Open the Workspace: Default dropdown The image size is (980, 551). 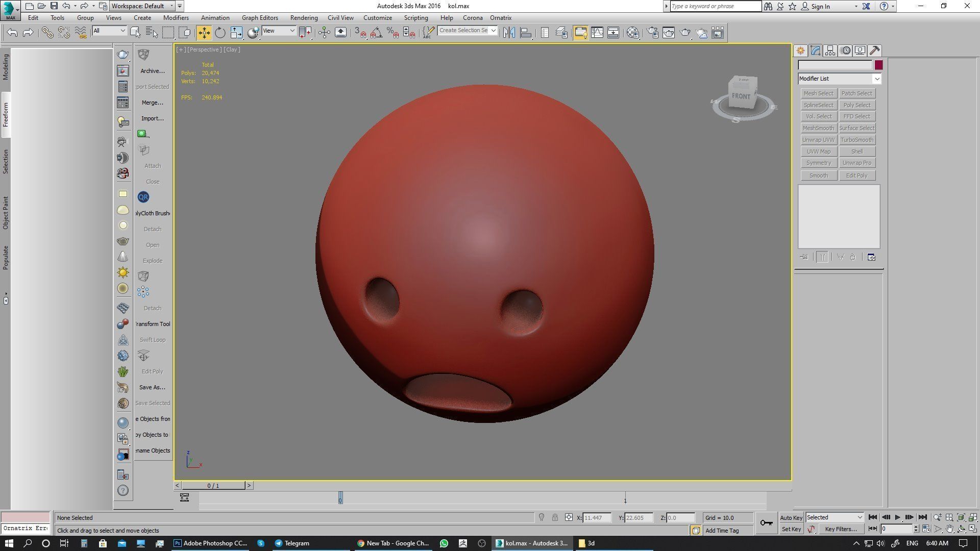pyautogui.click(x=143, y=6)
